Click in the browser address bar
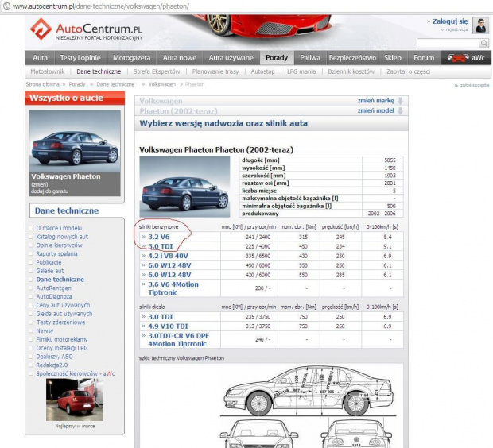The width and height of the screenshot is (493, 448). tap(245, 6)
